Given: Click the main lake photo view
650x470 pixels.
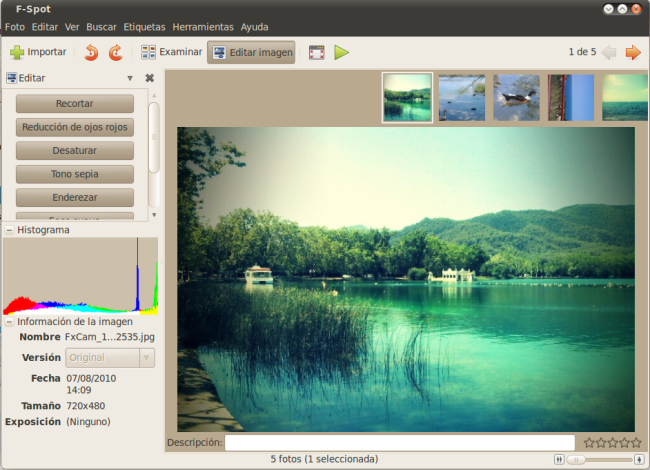Looking at the screenshot, I should pyautogui.click(x=406, y=279).
